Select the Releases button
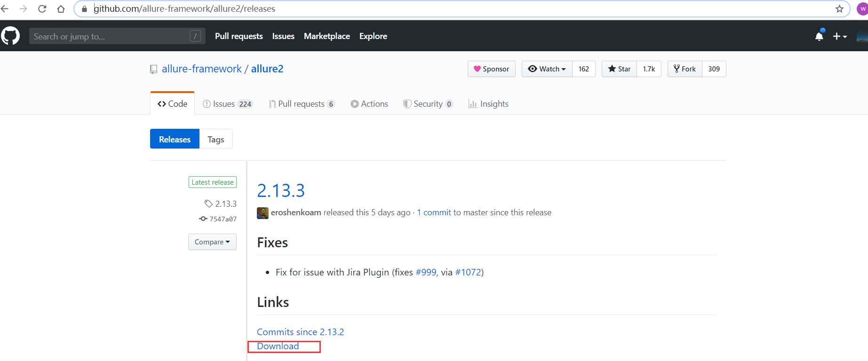Image resolution: width=868 pixels, height=361 pixels. [175, 139]
